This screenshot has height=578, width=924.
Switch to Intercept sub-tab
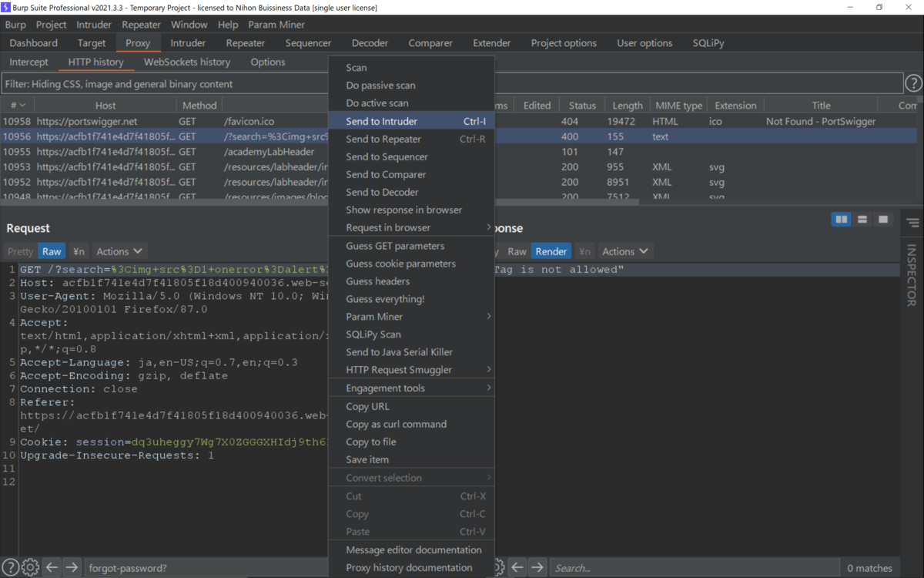pos(29,62)
